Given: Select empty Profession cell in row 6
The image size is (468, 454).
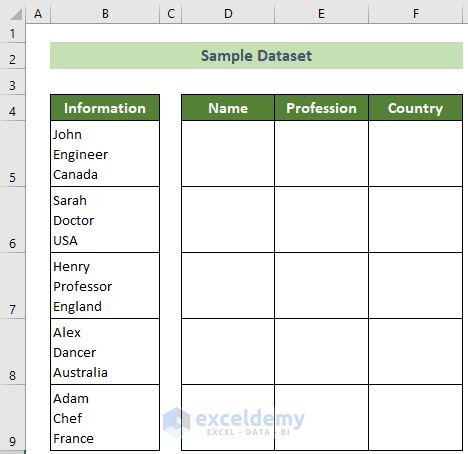Looking at the screenshot, I should [x=321, y=220].
